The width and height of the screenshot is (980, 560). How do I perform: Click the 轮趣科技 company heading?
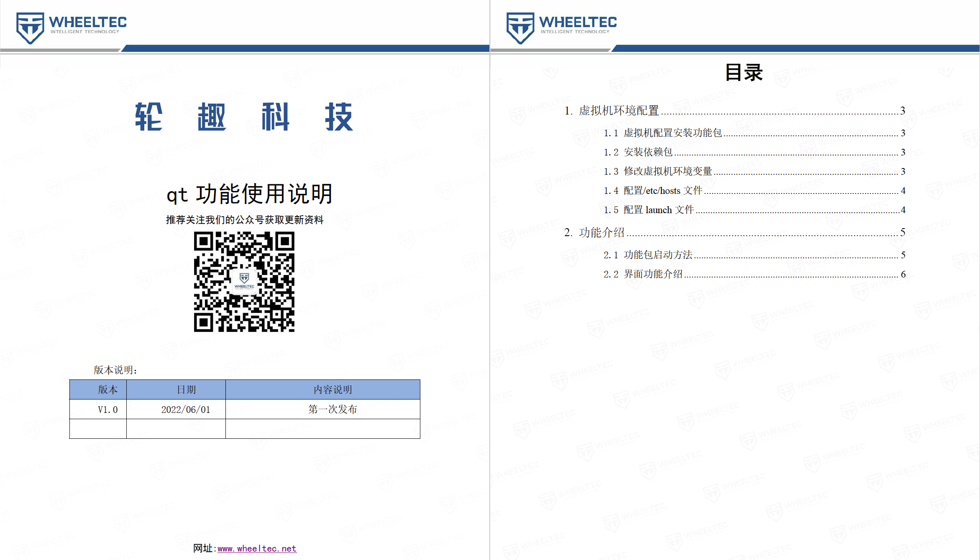244,117
